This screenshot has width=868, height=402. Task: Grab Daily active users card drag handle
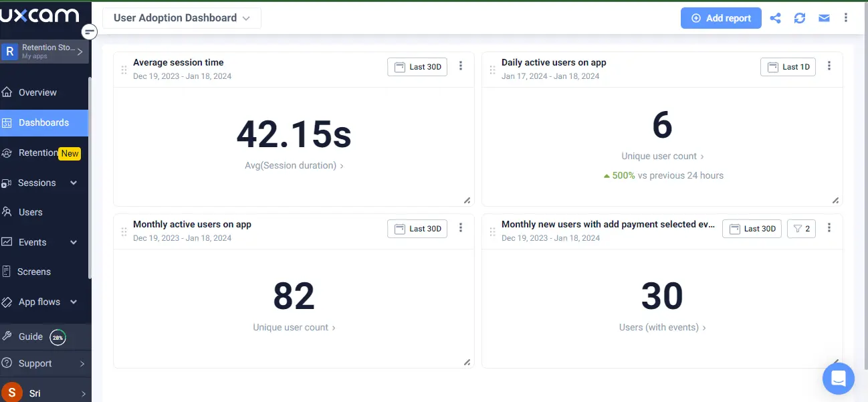point(492,70)
